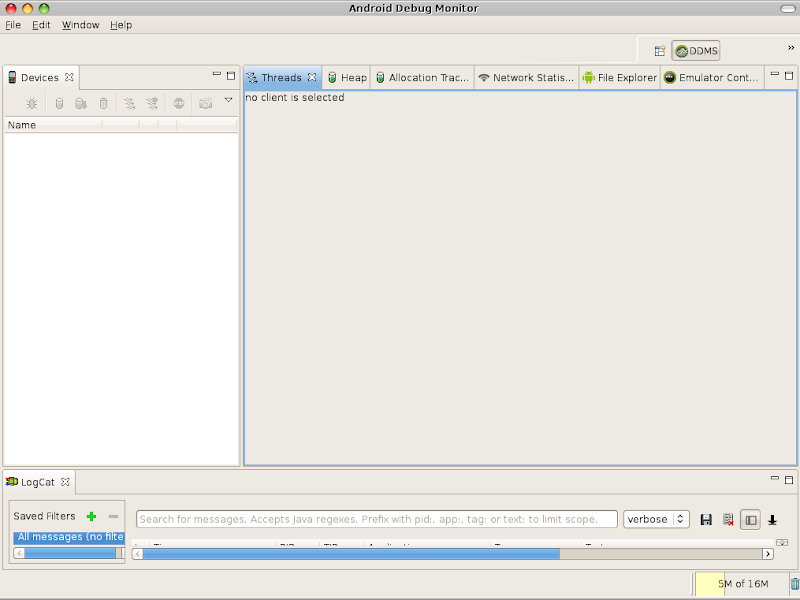Maximize the Threads tab panel
The image size is (800, 600).
(789, 76)
